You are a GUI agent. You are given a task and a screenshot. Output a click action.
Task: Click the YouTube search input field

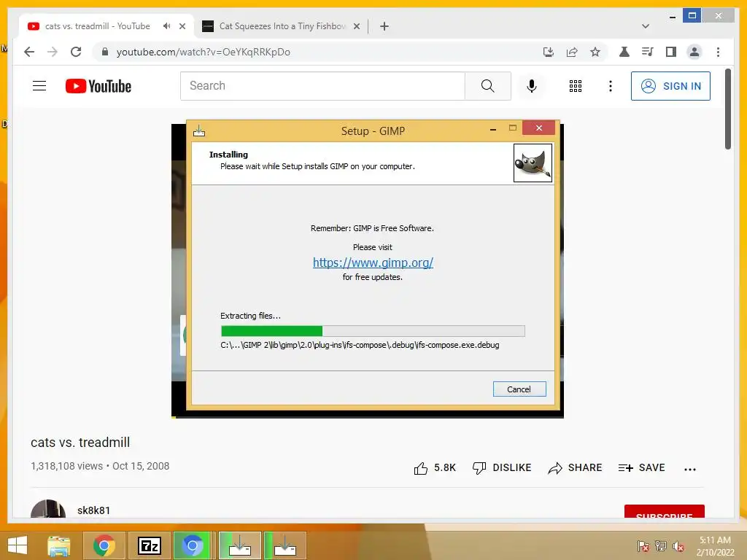[x=322, y=86]
